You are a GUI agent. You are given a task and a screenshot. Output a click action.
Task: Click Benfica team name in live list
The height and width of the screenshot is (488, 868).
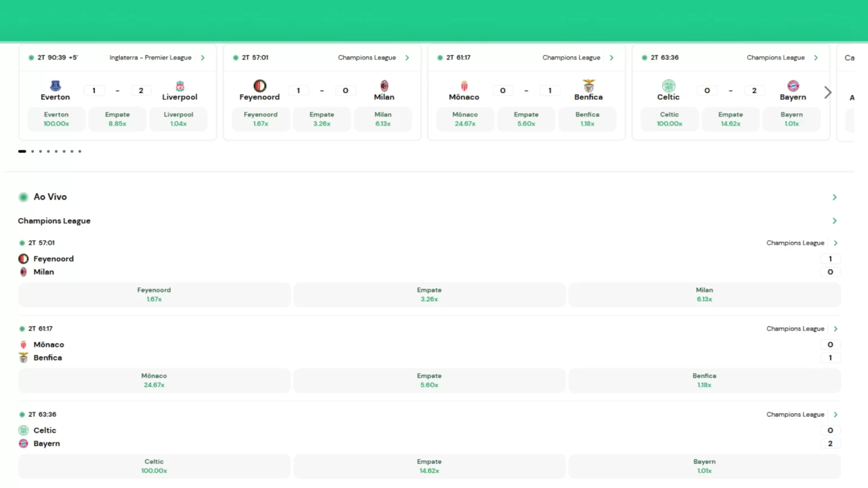click(x=48, y=358)
